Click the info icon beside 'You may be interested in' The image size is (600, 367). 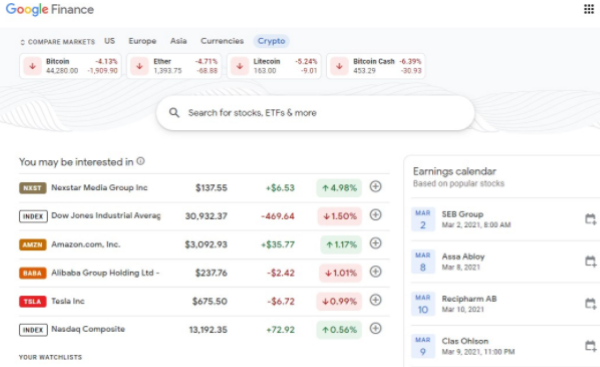click(x=141, y=161)
